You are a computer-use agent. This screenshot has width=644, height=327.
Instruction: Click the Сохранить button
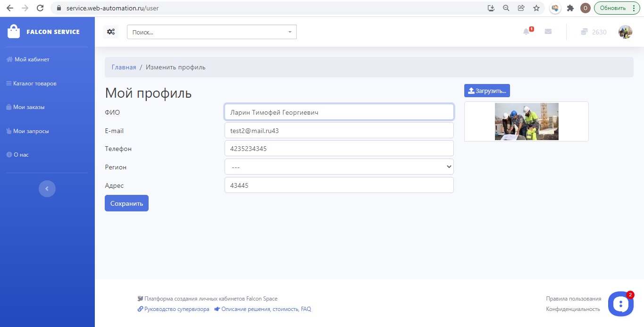pos(126,203)
